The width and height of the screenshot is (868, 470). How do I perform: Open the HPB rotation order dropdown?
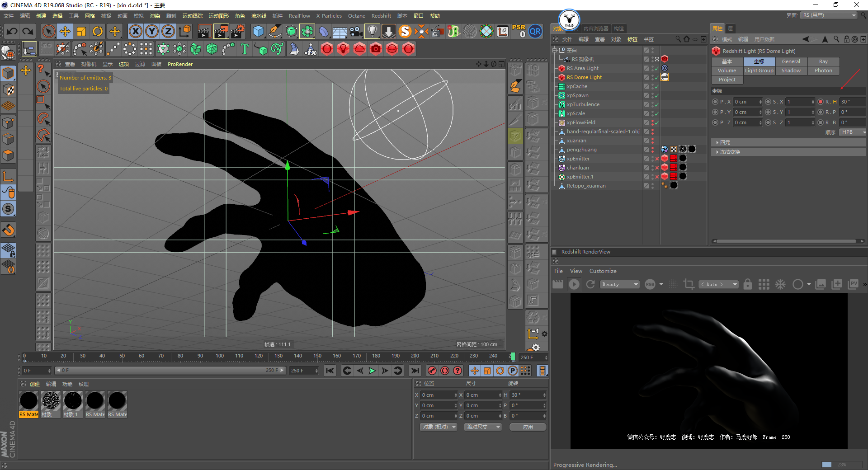coord(852,132)
